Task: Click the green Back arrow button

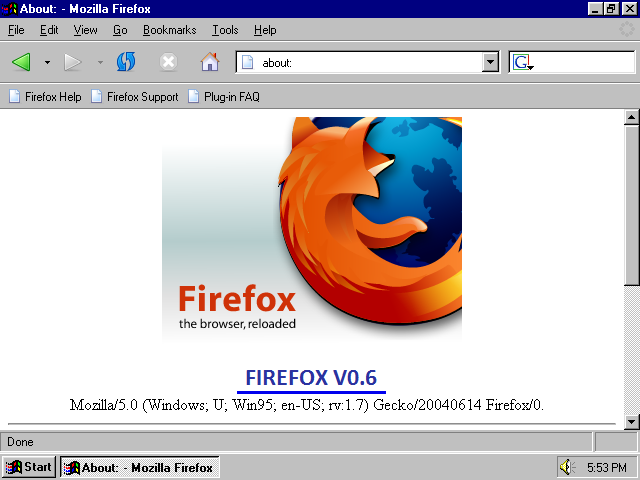Action: (22, 62)
